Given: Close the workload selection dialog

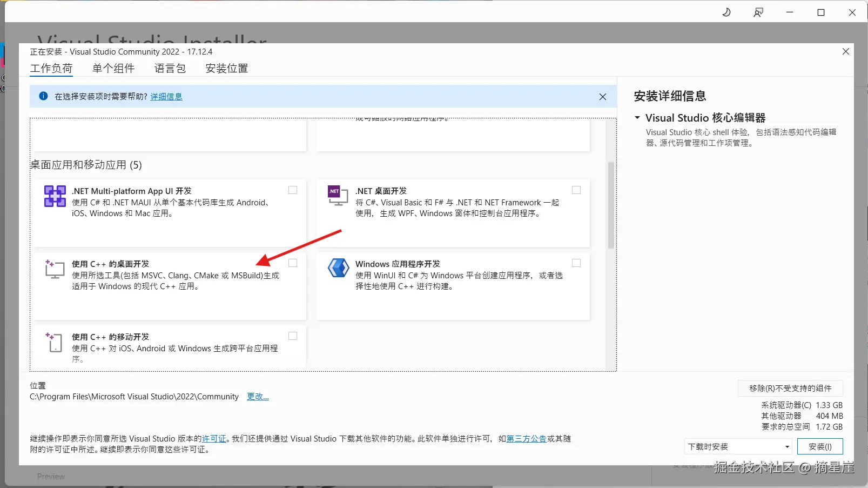Looking at the screenshot, I should click(846, 51).
